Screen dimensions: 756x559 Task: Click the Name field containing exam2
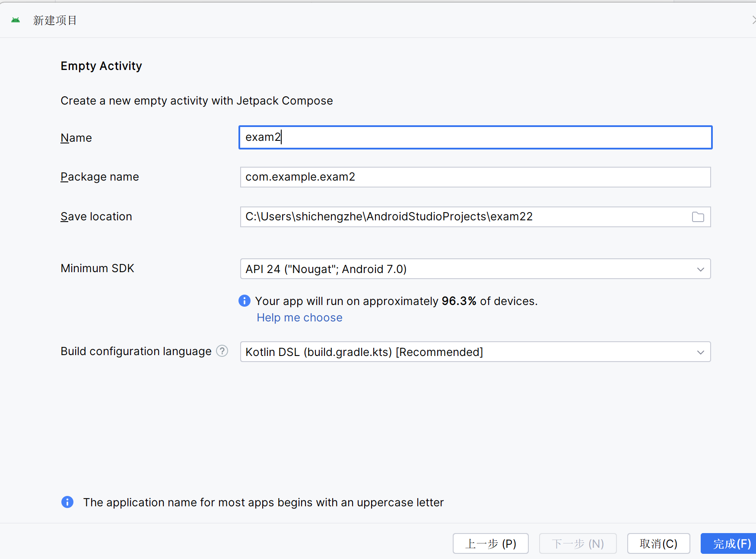pos(475,137)
